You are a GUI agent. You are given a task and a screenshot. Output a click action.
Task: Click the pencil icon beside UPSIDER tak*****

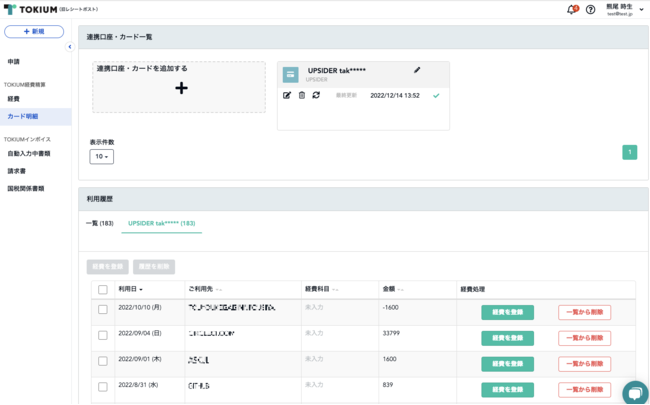click(x=417, y=70)
